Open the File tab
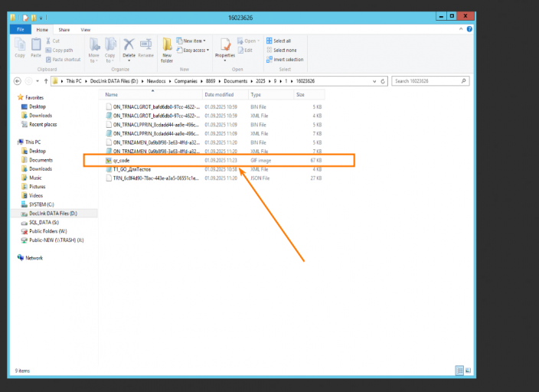 [21, 30]
